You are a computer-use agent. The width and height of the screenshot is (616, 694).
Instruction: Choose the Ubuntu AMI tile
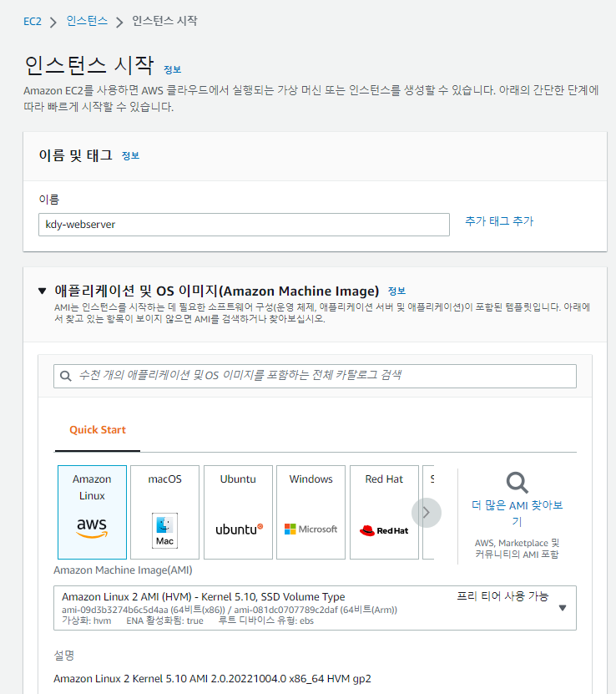point(238,512)
